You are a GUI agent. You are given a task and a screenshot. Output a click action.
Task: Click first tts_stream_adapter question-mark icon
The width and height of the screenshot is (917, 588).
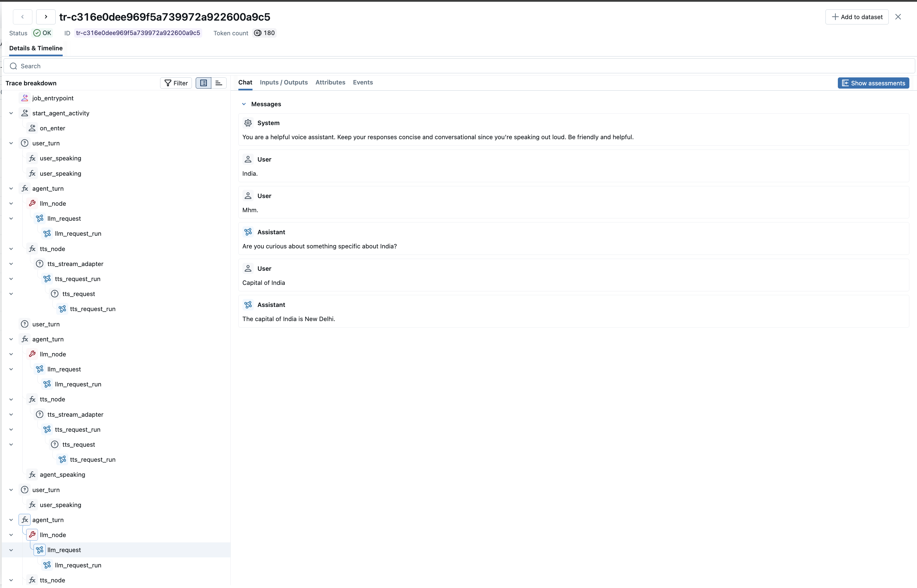click(40, 264)
